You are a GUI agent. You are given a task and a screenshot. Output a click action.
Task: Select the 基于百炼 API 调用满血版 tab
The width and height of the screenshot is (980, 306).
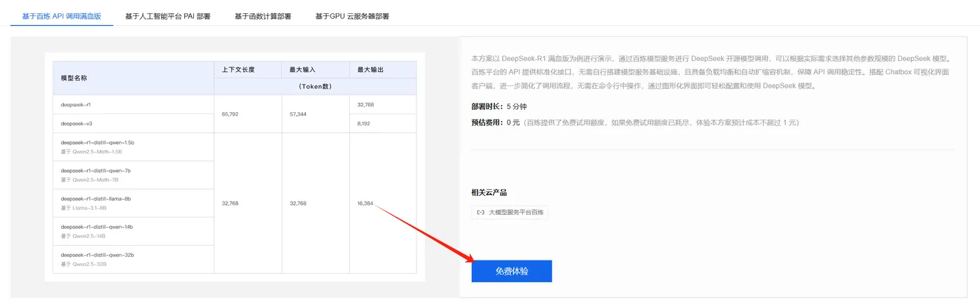pos(62,15)
